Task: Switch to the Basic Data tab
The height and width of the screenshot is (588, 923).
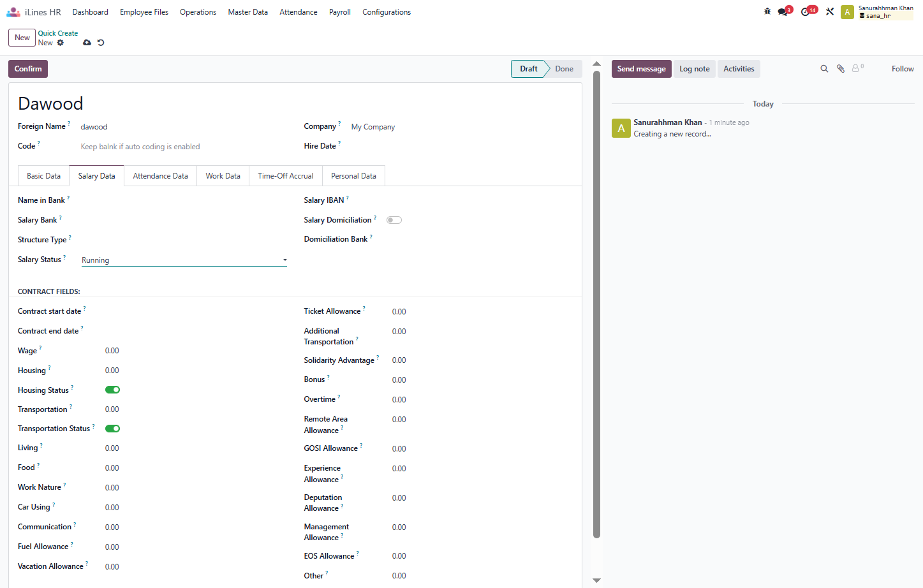Action: (x=43, y=176)
